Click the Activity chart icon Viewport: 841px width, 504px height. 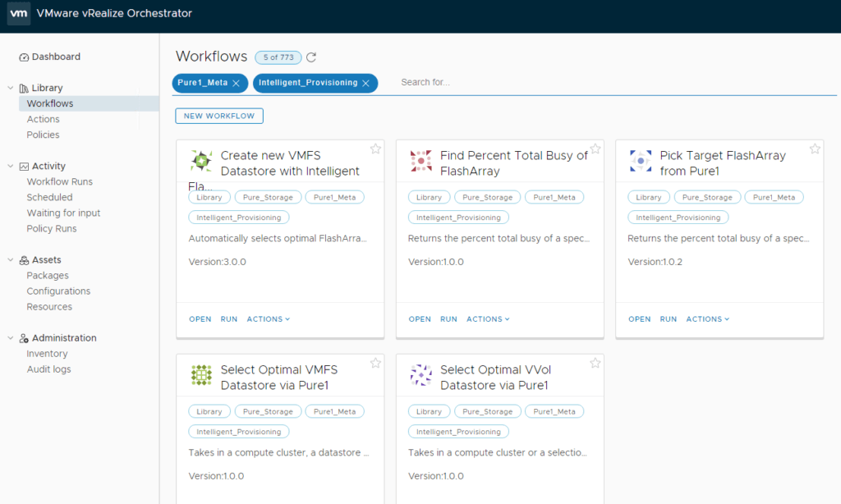24,167
